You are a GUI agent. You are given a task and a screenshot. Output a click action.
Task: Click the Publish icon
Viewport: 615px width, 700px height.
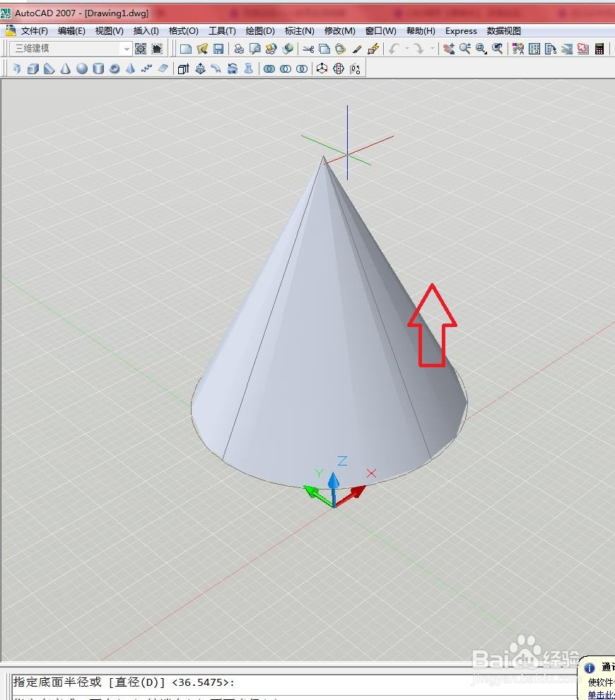(x=271, y=49)
